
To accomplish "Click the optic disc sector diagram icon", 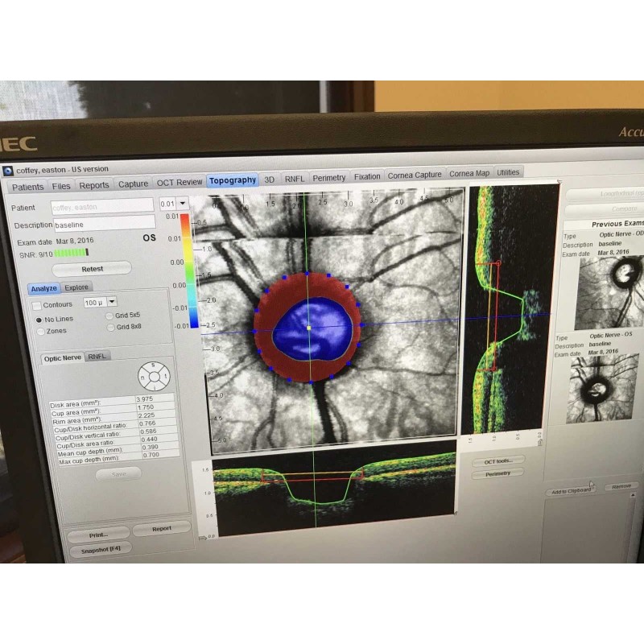I will [154, 376].
